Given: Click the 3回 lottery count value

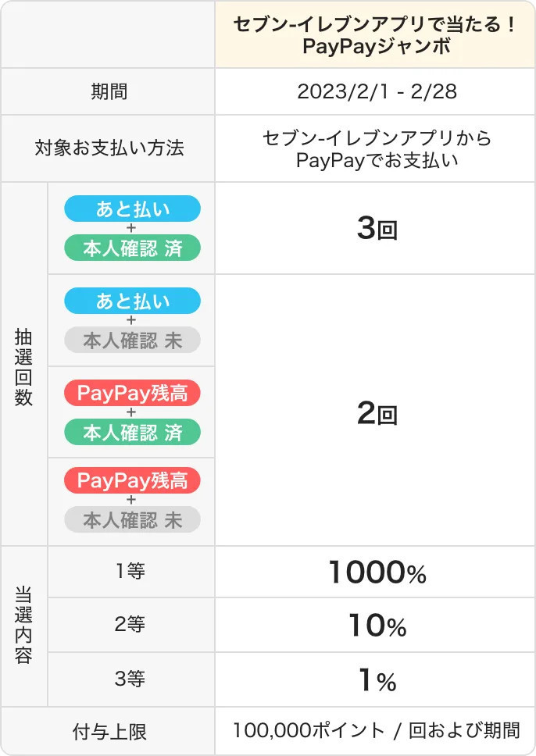Looking at the screenshot, I should point(377,229).
